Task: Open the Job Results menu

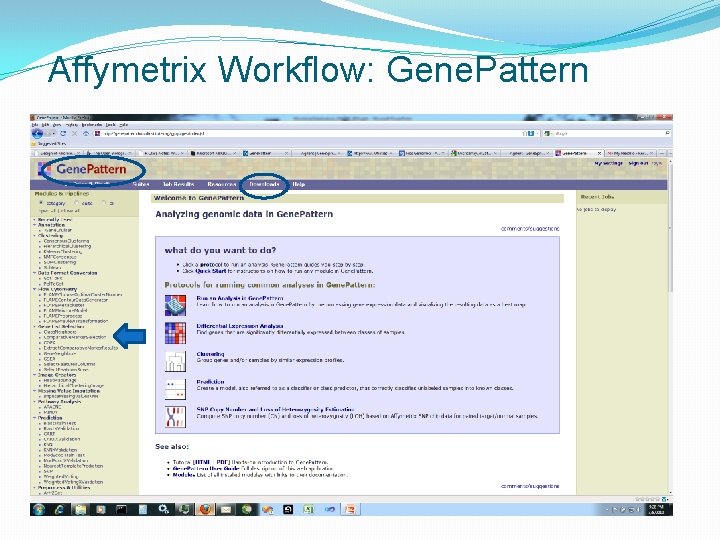Action: [x=178, y=184]
